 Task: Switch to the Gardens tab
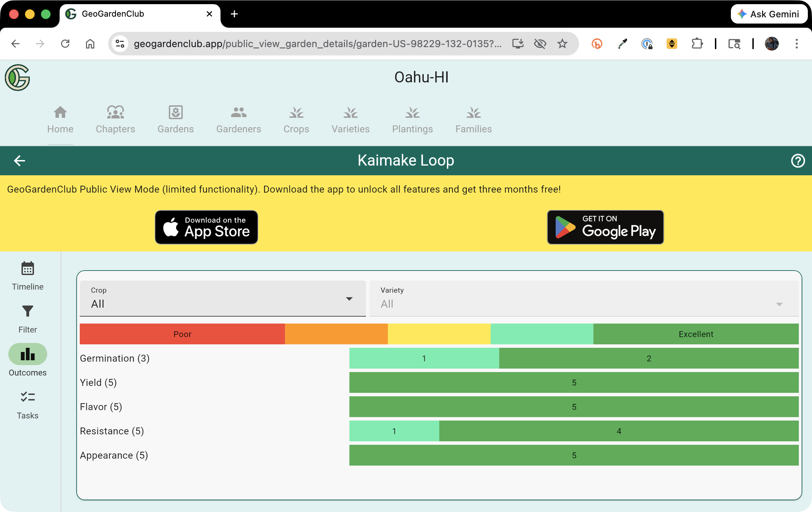click(x=175, y=119)
